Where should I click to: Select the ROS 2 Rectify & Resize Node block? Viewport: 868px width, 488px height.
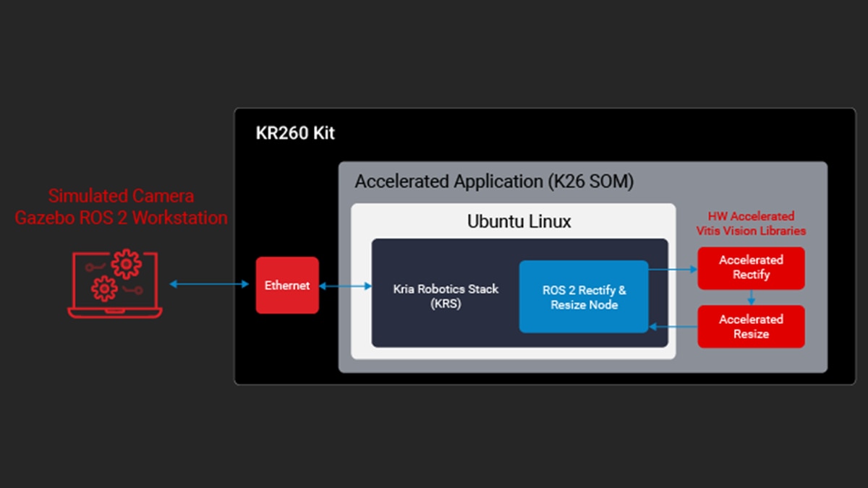pos(584,297)
